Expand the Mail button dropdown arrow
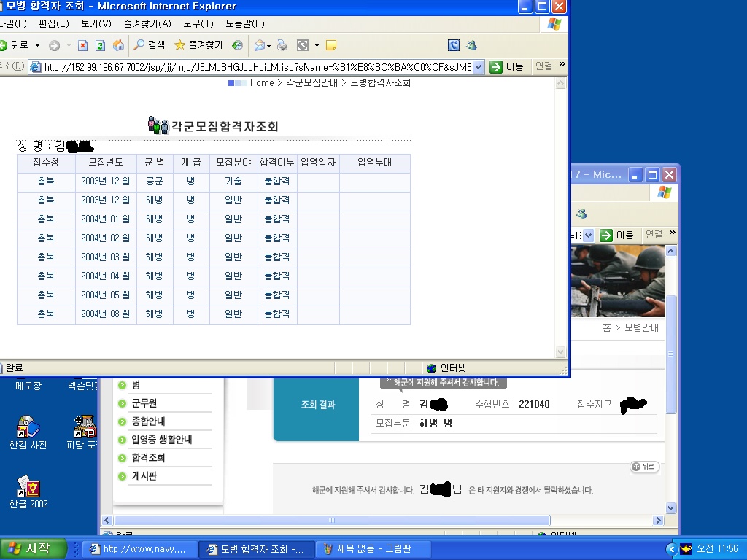The height and width of the screenshot is (560, 747). coord(268,45)
